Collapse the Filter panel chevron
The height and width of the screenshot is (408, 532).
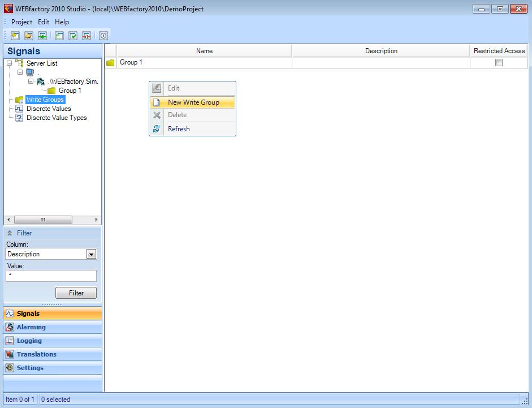tap(10, 233)
